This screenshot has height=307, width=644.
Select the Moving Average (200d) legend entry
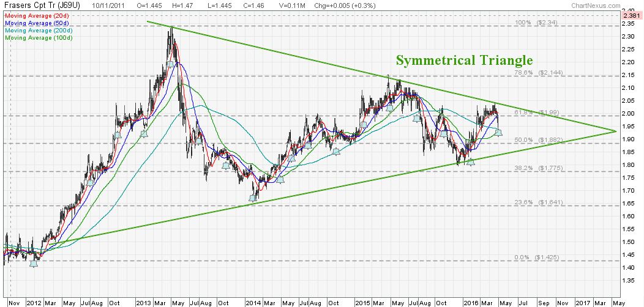(x=37, y=31)
